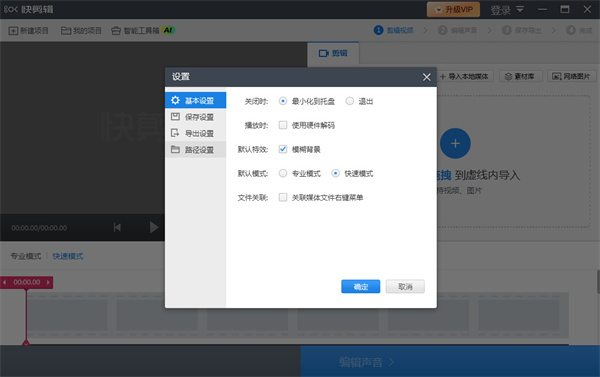Click the timeline vertical scrollbar
Viewport: 600px width, 377px height.
[x=598, y=281]
